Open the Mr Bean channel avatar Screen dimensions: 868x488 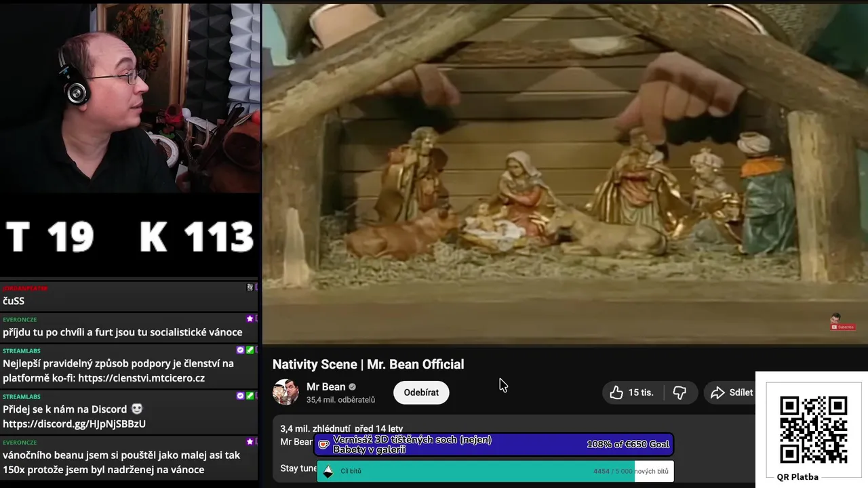(285, 392)
